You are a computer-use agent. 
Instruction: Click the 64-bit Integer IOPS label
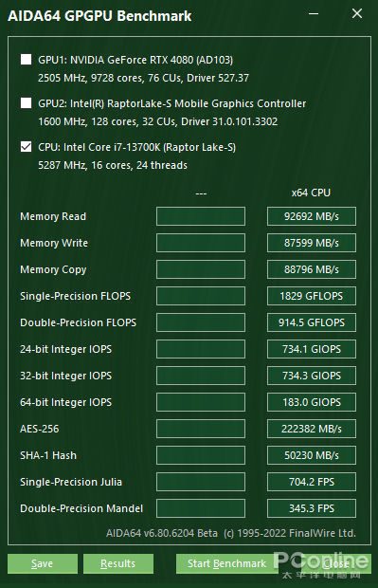[66, 402]
